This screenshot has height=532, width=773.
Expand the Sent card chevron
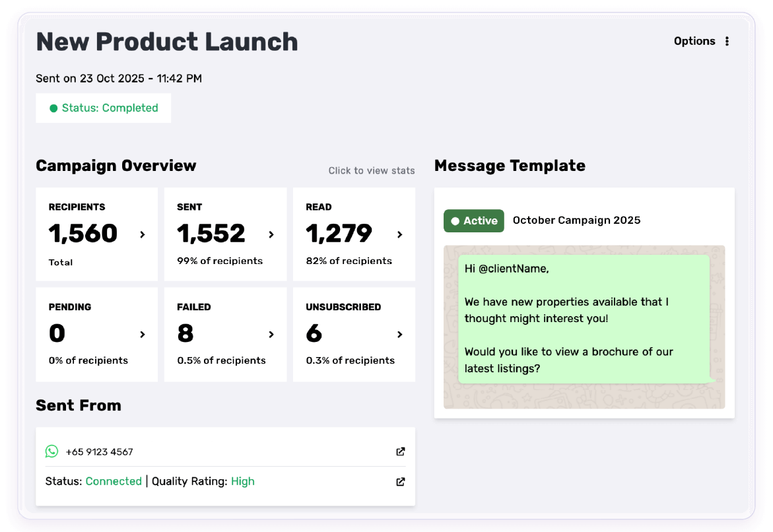(271, 234)
